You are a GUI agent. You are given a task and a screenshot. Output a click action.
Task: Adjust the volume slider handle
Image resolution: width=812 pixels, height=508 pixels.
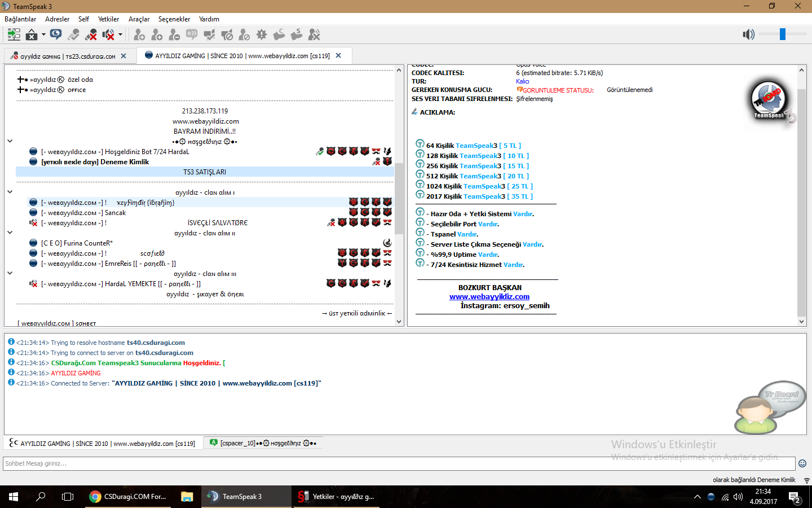pos(783,34)
